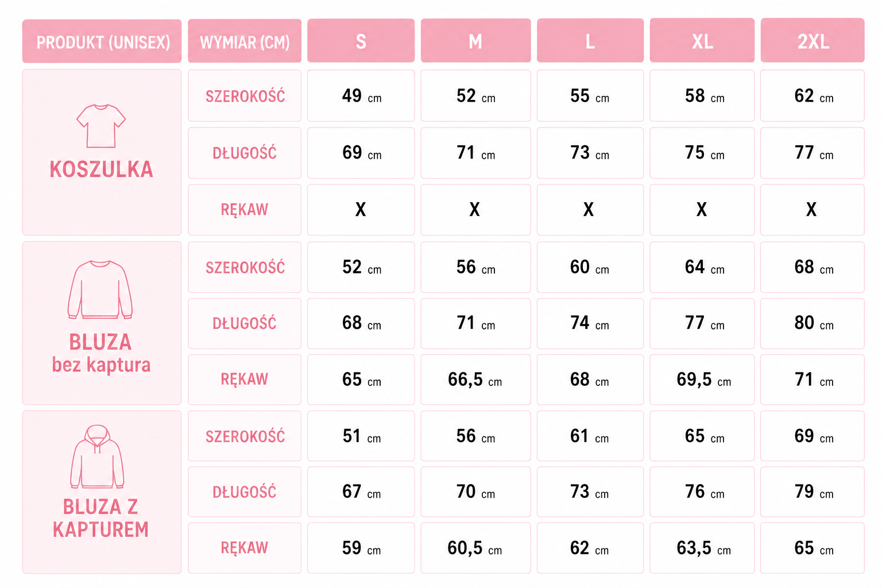882x588 pixels.
Task: Click the WYMIAR (CM) header
Action: pyautogui.click(x=245, y=41)
